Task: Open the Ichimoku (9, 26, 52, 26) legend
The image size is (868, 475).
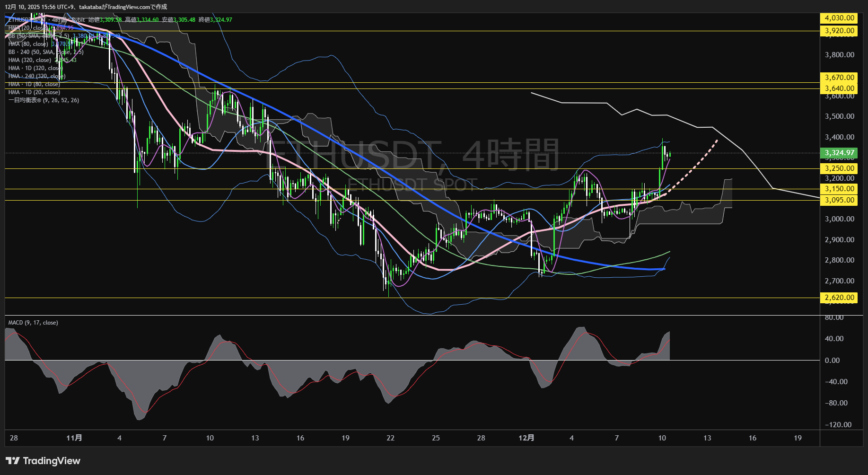Action: click(44, 100)
